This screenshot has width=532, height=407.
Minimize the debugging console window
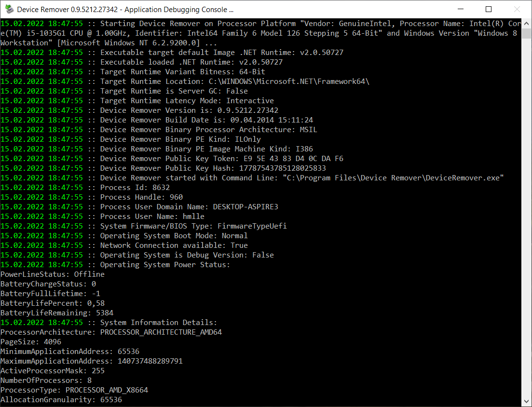pyautogui.click(x=461, y=9)
